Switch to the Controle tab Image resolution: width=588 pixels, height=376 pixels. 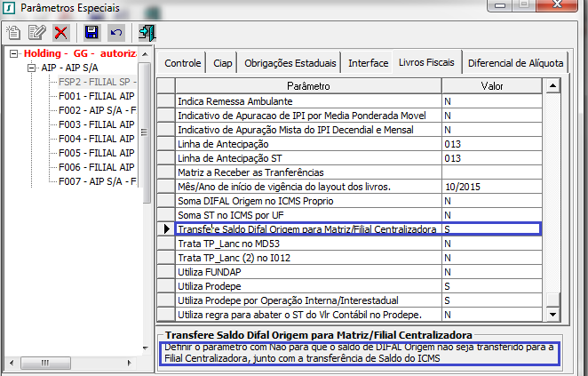182,64
